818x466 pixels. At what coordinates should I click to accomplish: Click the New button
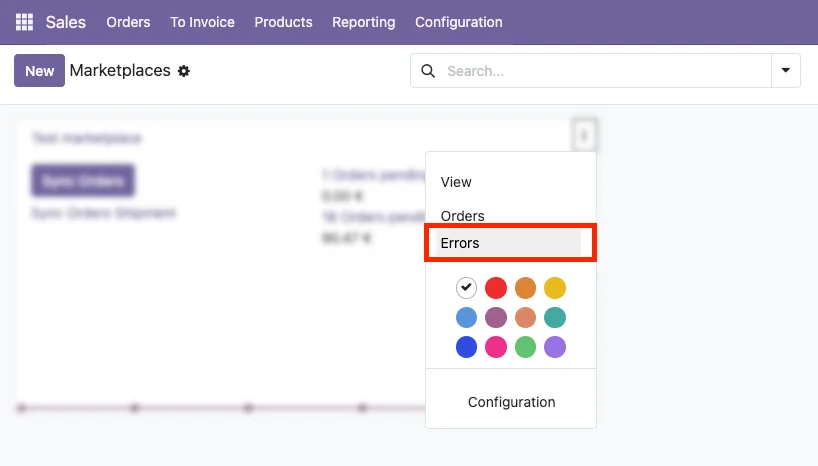click(39, 71)
